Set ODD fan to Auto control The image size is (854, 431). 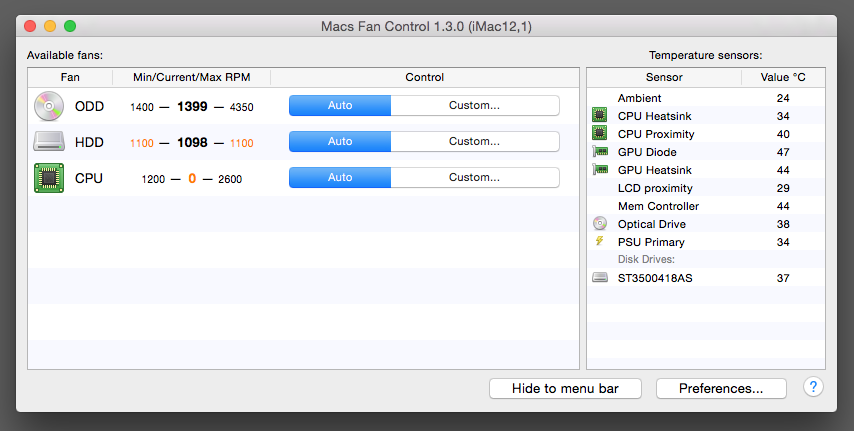(340, 106)
